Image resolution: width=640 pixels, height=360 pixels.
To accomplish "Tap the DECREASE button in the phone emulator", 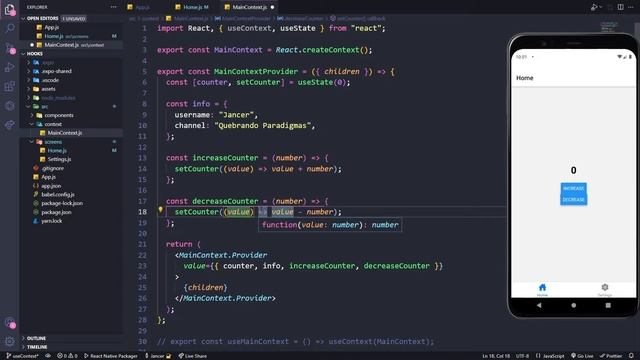I will coord(573,200).
